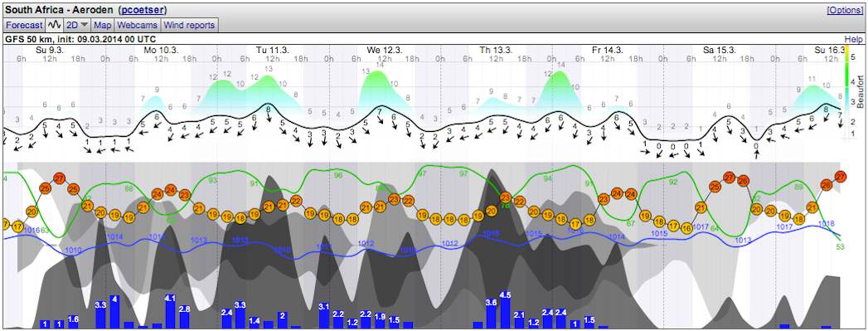This screenshot has width=868, height=331.
Task: Click the humidity value 94
Action: click(548, 179)
